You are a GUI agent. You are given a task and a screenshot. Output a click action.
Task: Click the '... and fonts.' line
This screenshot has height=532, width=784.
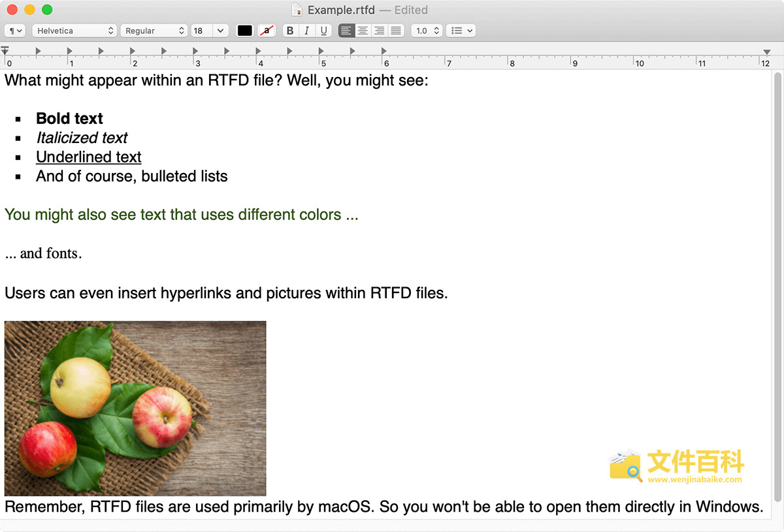point(43,253)
